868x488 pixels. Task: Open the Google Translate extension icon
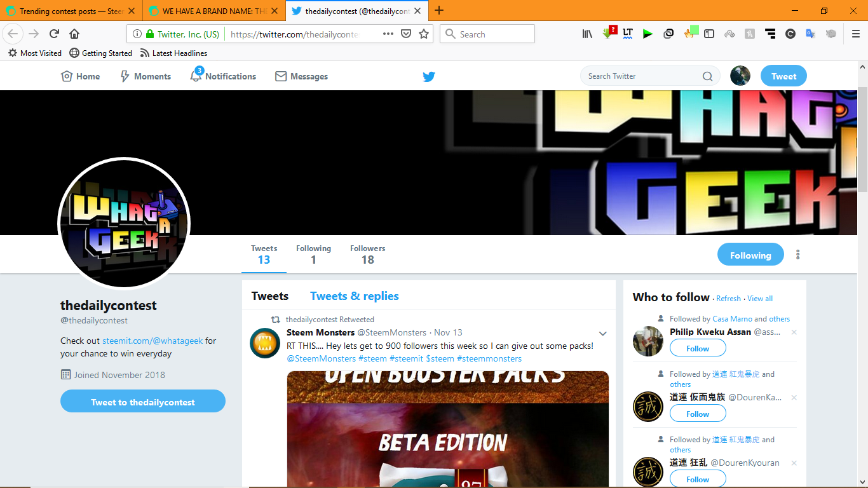click(810, 34)
